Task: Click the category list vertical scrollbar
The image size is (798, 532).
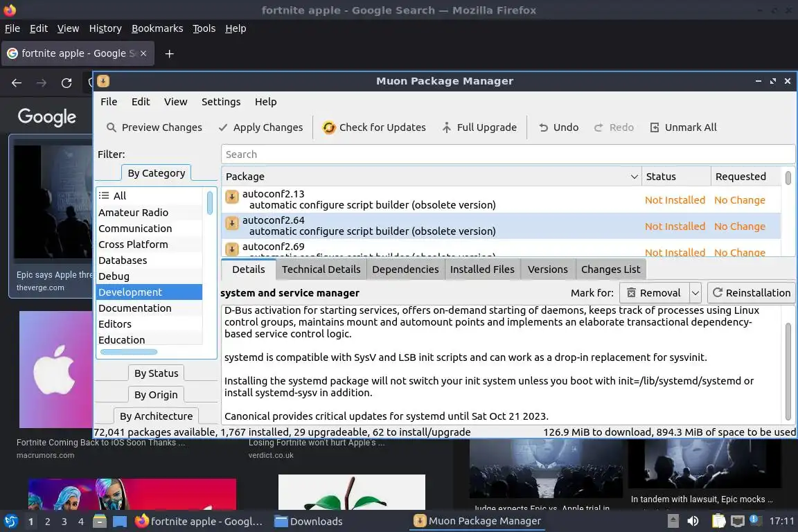Action: click(210, 203)
